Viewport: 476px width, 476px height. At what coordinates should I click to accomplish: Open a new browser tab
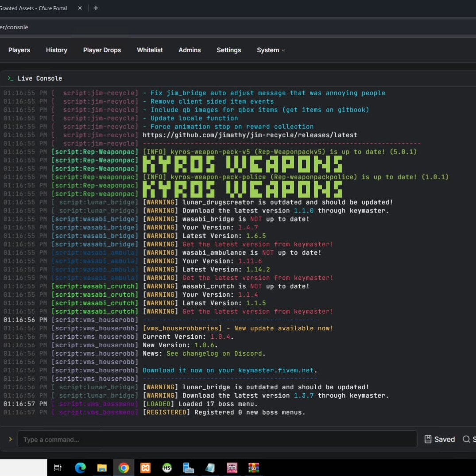96,8
